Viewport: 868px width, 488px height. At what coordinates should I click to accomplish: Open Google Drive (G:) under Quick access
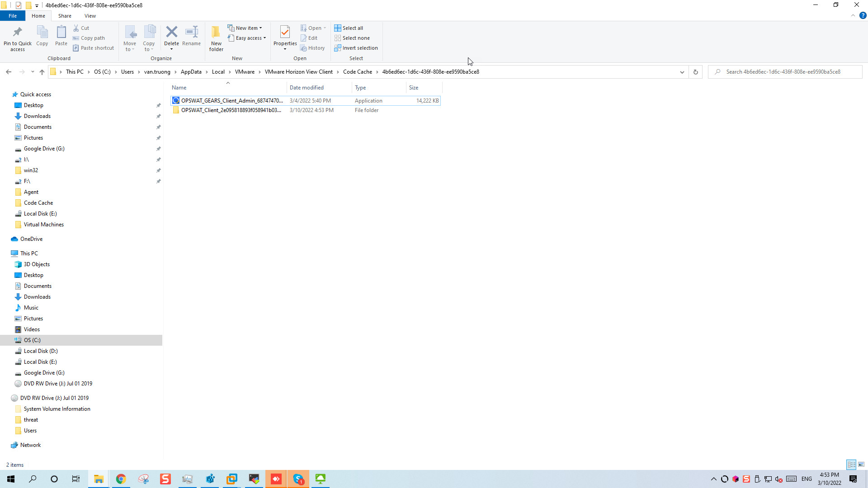click(x=44, y=149)
